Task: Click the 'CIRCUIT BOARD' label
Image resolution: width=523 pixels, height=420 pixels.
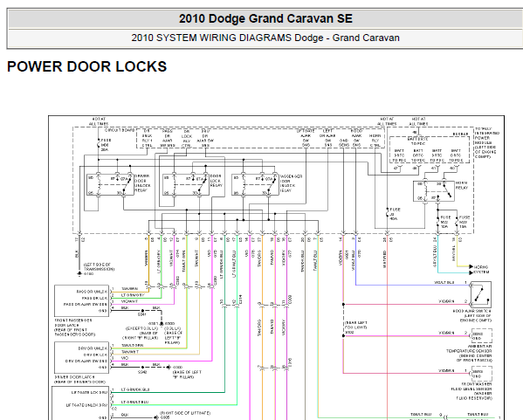Action: [120, 130]
